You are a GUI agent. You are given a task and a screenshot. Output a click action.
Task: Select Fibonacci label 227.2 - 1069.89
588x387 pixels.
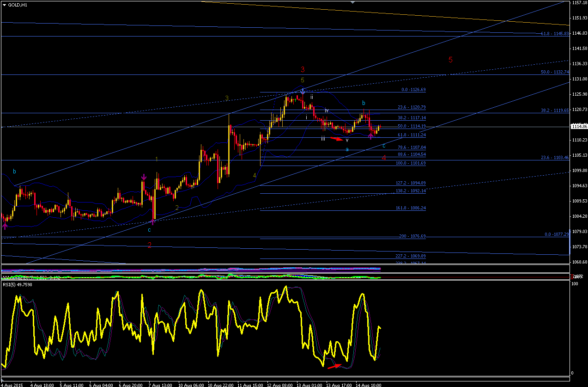[x=411, y=256]
